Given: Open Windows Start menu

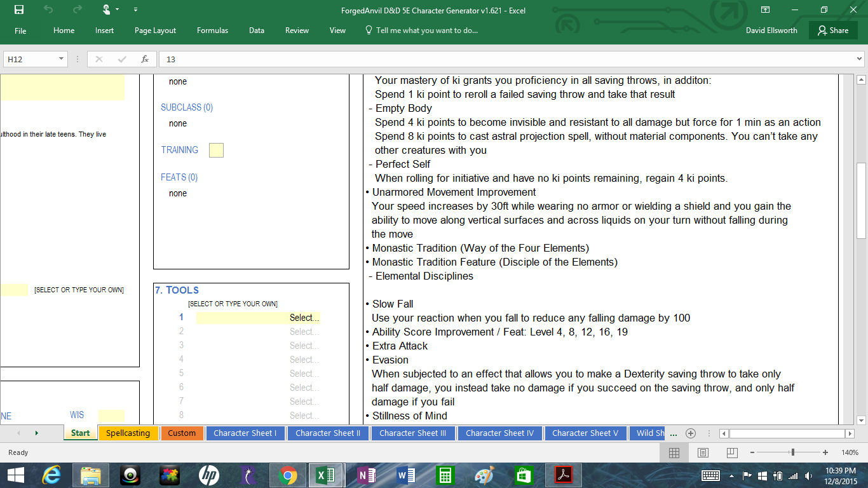Looking at the screenshot, I should coord(15,475).
